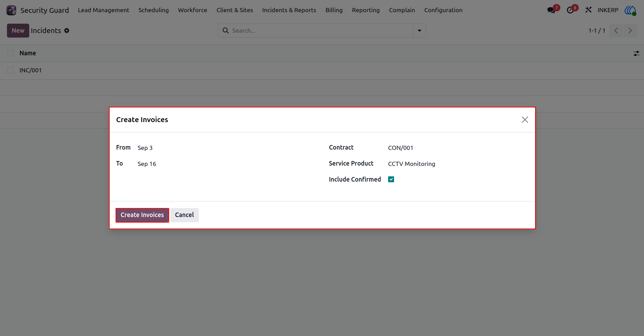Open the Incidents gear settings icon
Screen dimensions: 644x336
[67, 31]
